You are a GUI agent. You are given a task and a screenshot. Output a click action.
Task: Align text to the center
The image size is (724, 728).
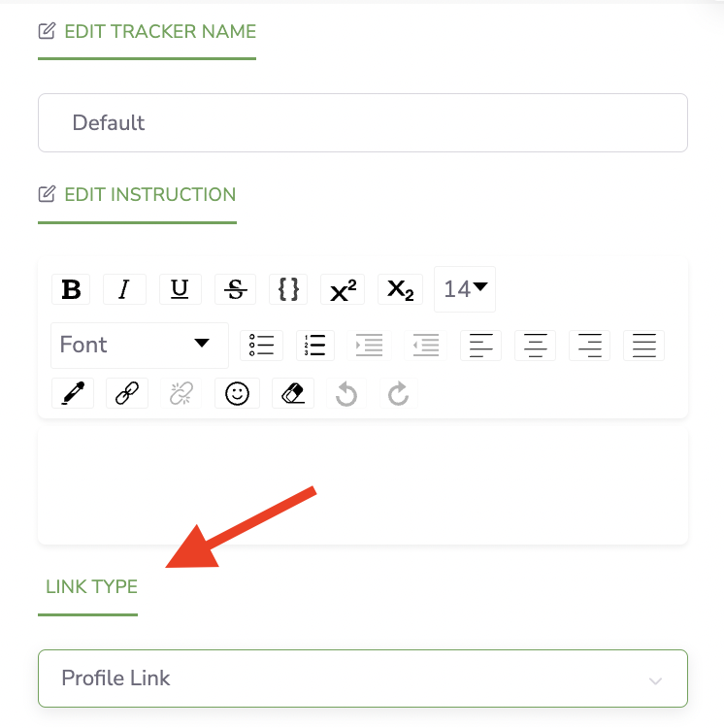click(x=535, y=346)
